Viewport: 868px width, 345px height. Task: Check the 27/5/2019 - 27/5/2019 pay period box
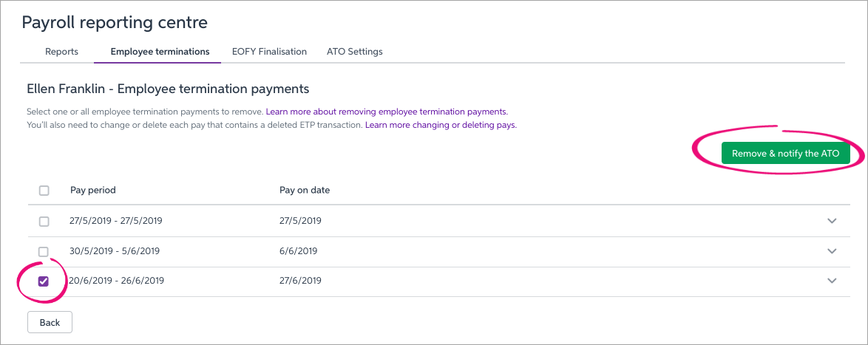(44, 221)
